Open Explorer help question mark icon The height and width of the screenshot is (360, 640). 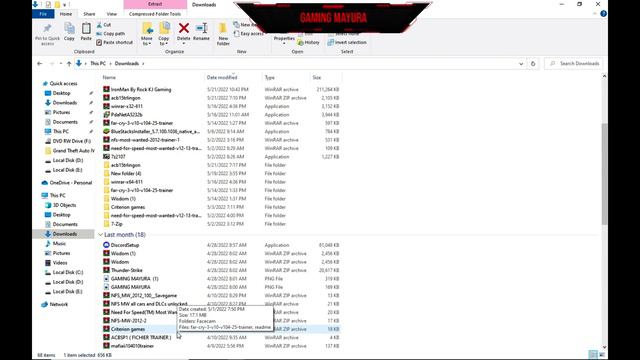tap(603, 13)
